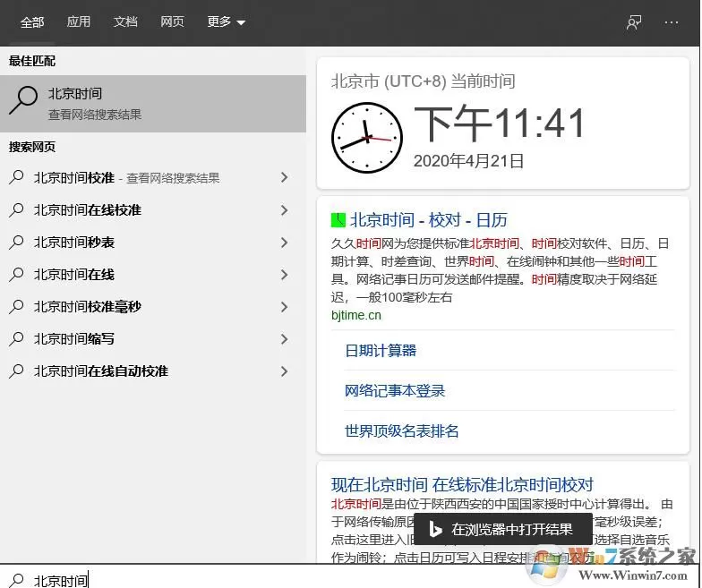Open the 北京时间 - 校对 - 日历 link
The image size is (702, 588).
click(x=428, y=220)
